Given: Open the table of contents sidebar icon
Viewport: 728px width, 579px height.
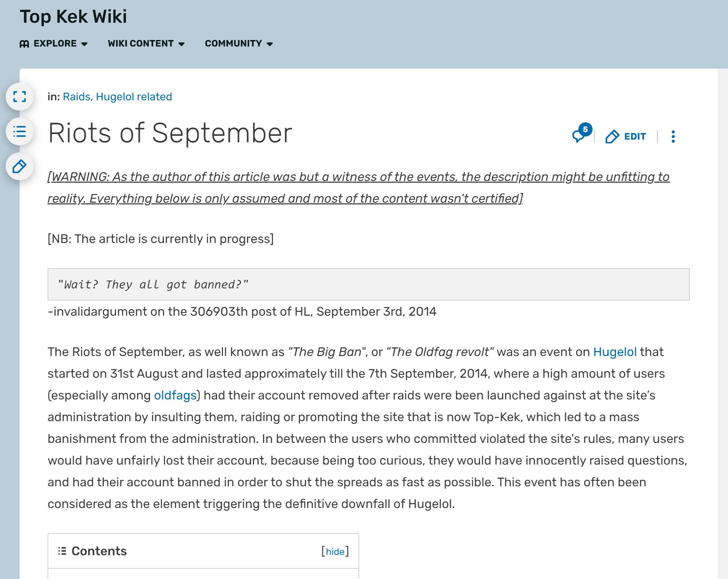Looking at the screenshot, I should pos(20,131).
